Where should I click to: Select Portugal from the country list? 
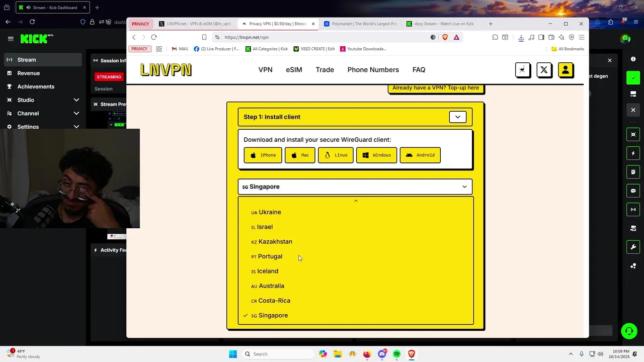click(x=267, y=256)
